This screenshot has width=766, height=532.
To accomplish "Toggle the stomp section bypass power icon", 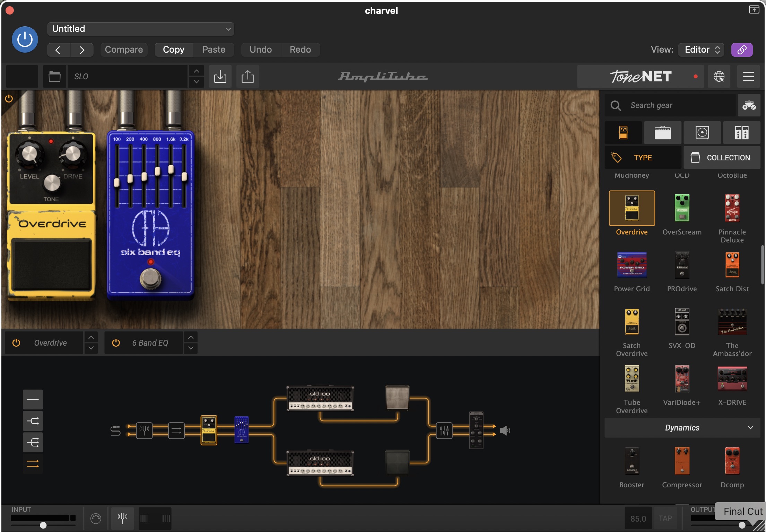I will tap(9, 99).
